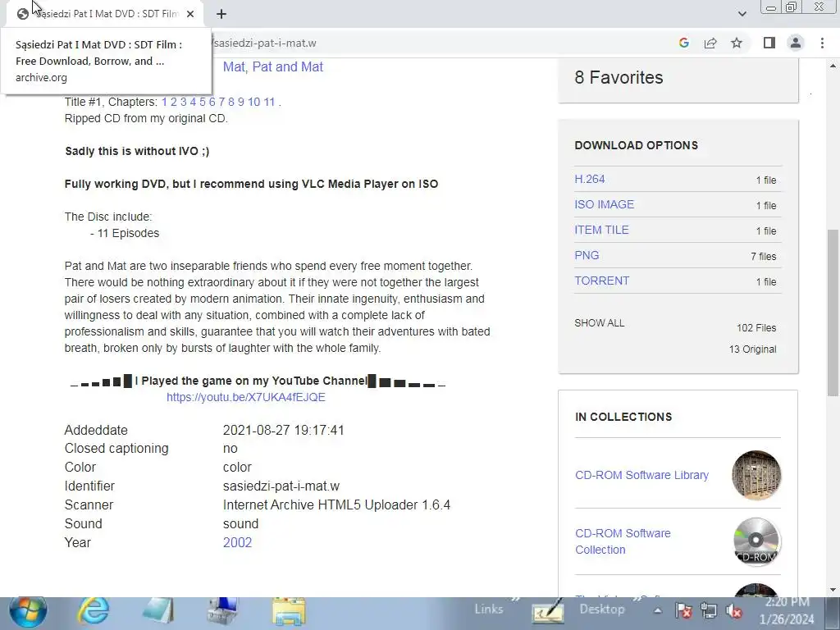The width and height of the screenshot is (840, 630).
Task: Click the Action Center flag icon
Action: tap(683, 610)
